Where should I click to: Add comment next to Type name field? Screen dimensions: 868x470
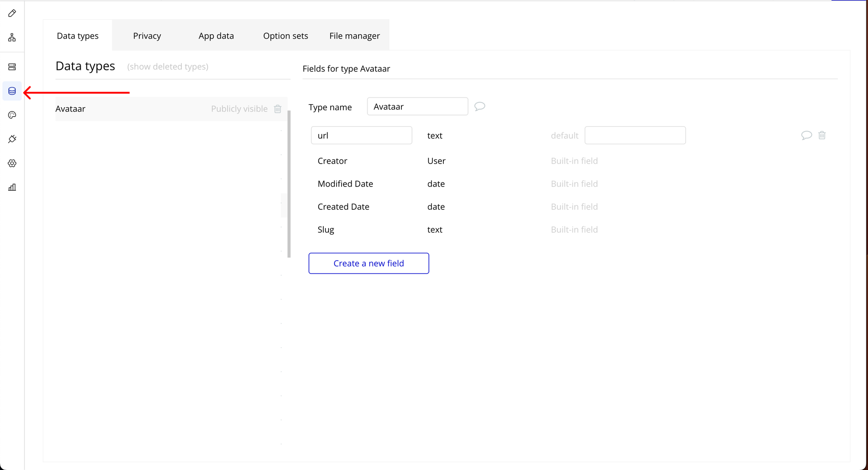pyautogui.click(x=479, y=106)
